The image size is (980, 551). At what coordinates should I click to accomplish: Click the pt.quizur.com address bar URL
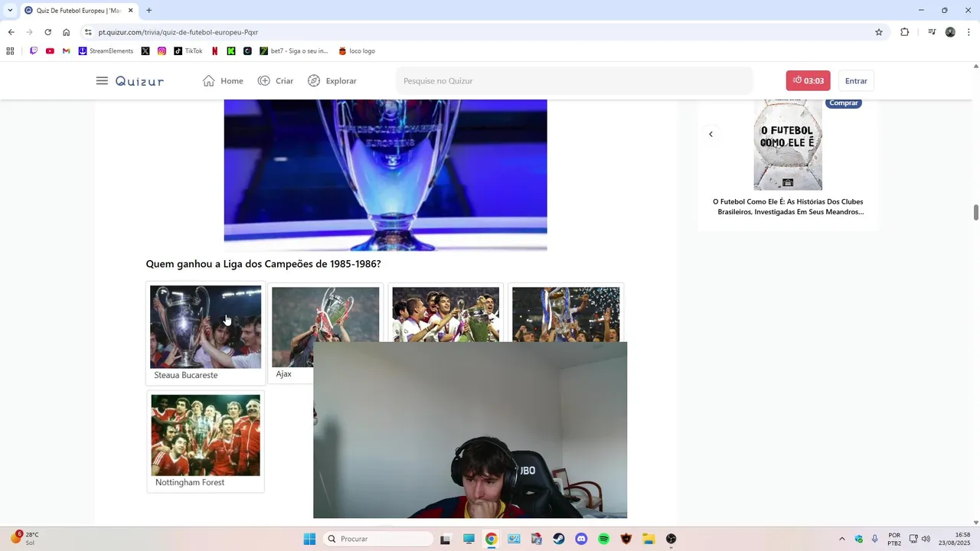pyautogui.click(x=178, y=32)
